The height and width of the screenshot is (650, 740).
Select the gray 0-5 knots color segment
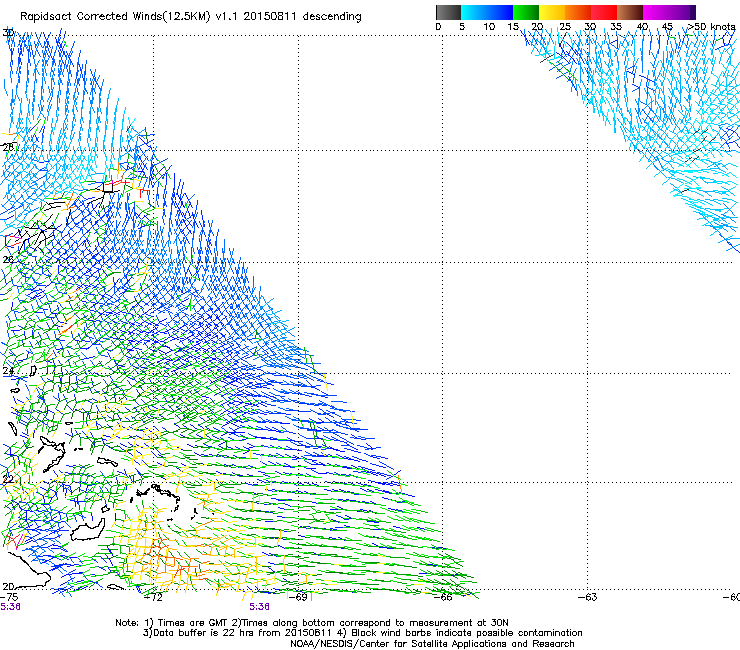coord(448,12)
